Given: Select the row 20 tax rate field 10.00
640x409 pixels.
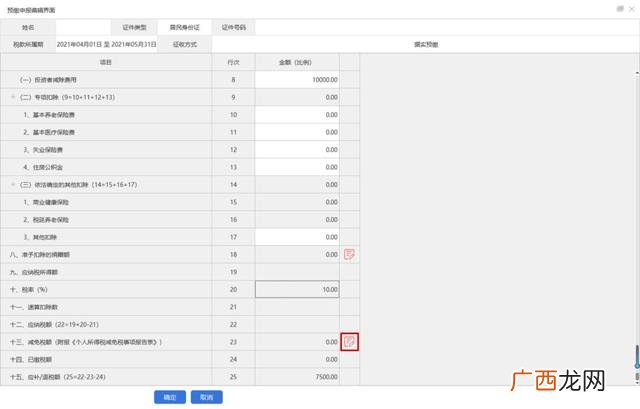Looking at the screenshot, I should coord(297,289).
